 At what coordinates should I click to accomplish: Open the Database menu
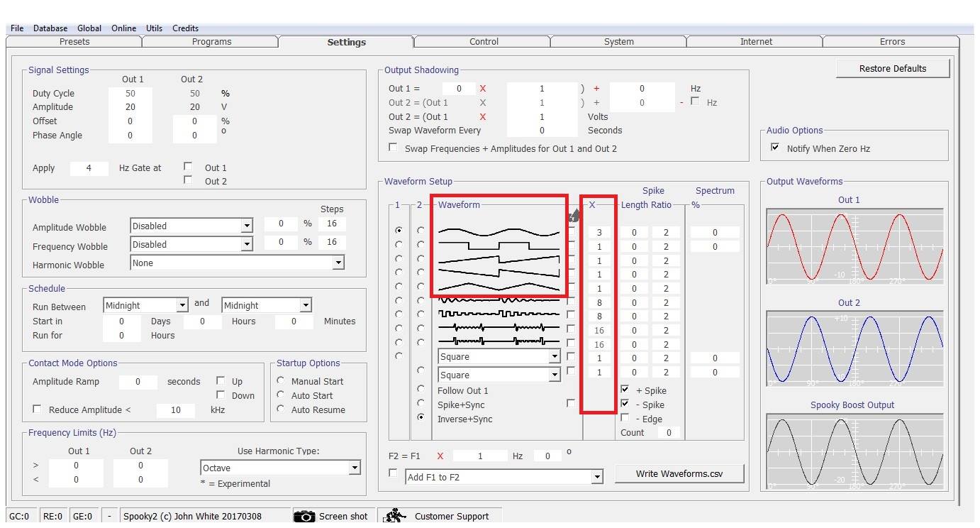(x=50, y=28)
